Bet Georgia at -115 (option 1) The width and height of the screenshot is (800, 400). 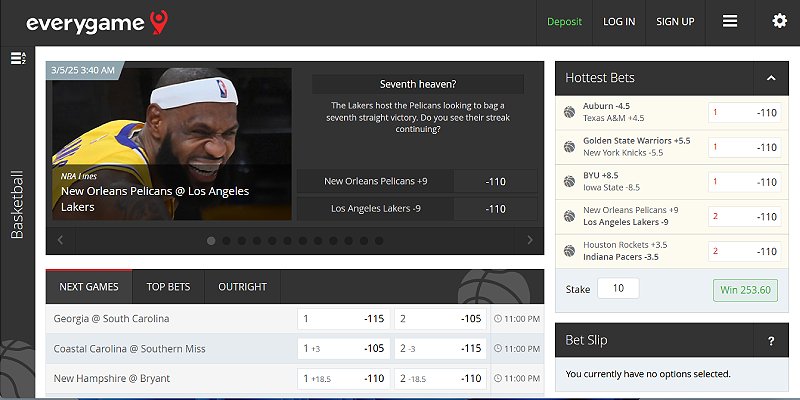click(344, 319)
